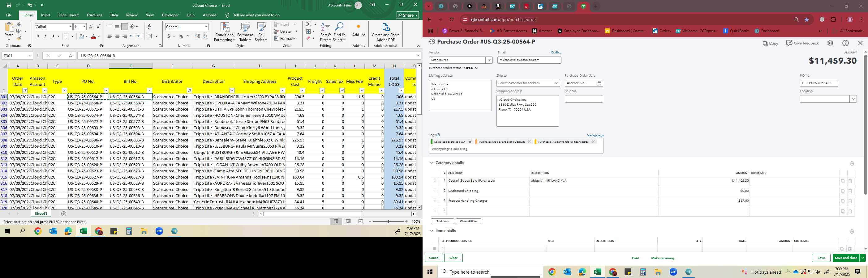Open the General number format dropdown
This screenshot has height=278, width=868.
coord(206,27)
